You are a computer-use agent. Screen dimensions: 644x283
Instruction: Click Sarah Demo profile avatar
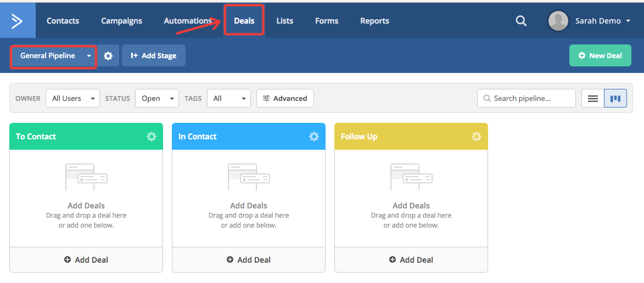(x=558, y=21)
